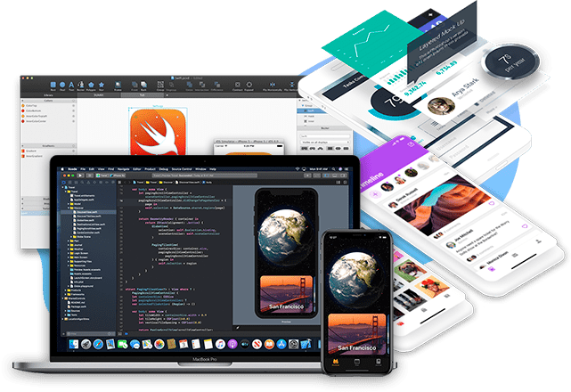Select the Star tool in PaintCode toolbar
571x392 pixels.
click(x=102, y=85)
